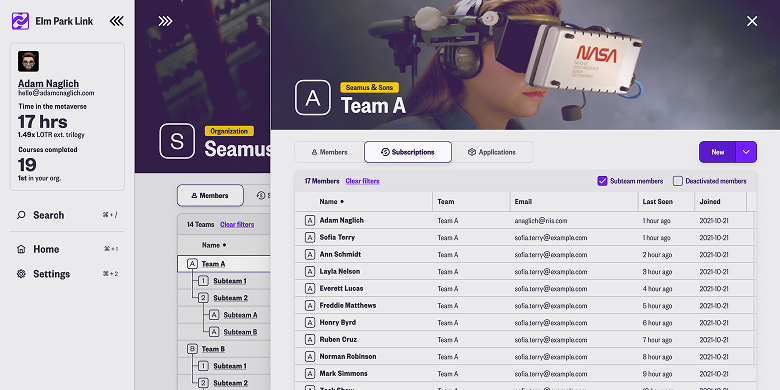Open the New button dropdown arrow

(746, 152)
